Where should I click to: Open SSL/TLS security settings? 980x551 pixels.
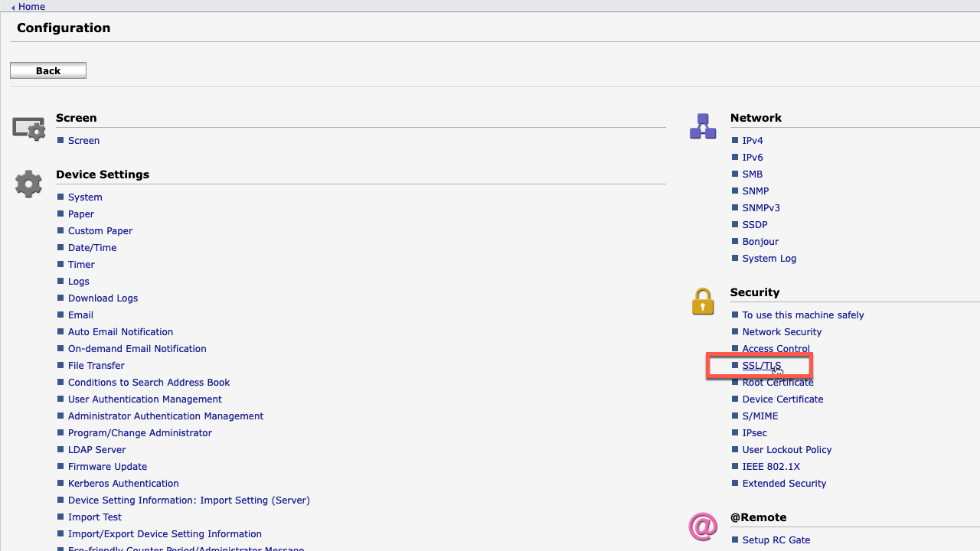coord(762,366)
